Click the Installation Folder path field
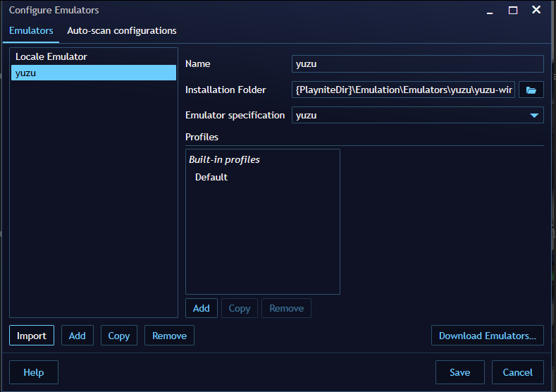This screenshot has height=392, width=556. pyautogui.click(x=403, y=90)
